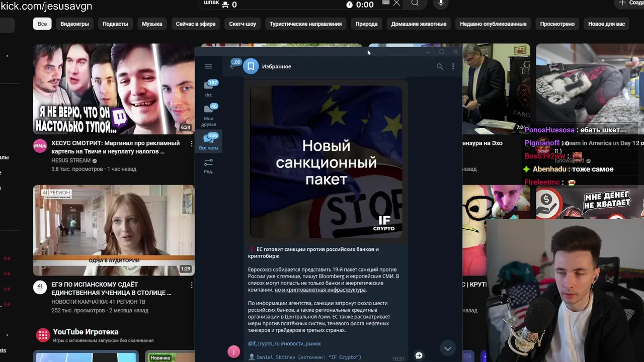The height and width of the screenshot is (362, 644).
Task: Click Daniel Sbitnev source signature
Action: tap(305, 357)
